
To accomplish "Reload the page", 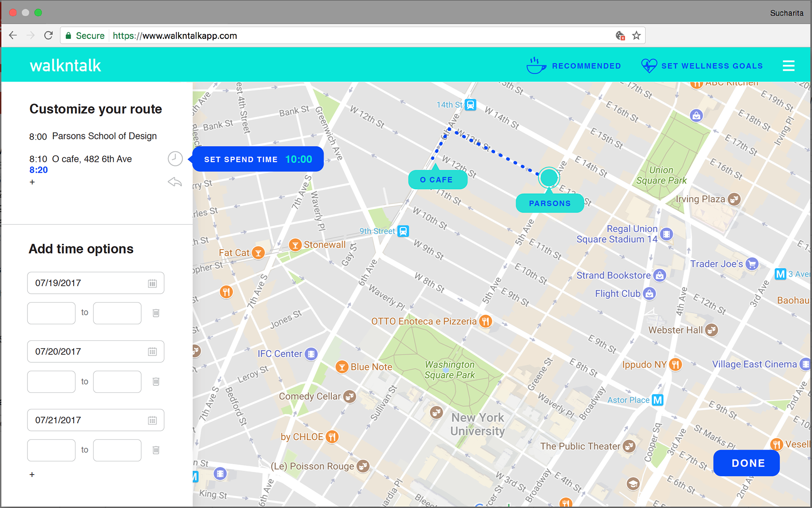I will point(48,36).
